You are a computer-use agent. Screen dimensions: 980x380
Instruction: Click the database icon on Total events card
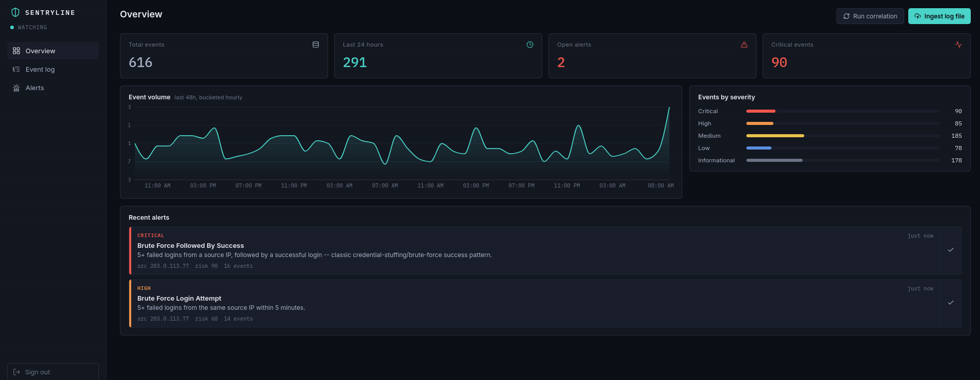click(316, 45)
